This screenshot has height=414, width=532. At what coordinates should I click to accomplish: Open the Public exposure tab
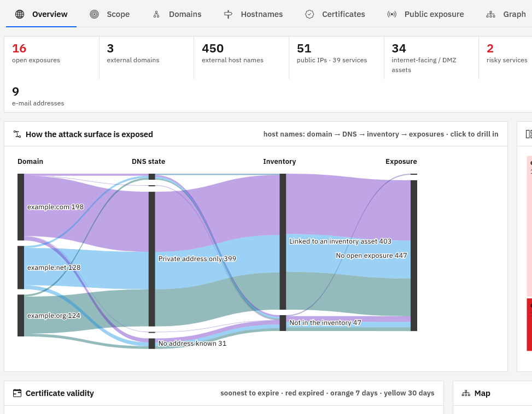point(425,14)
